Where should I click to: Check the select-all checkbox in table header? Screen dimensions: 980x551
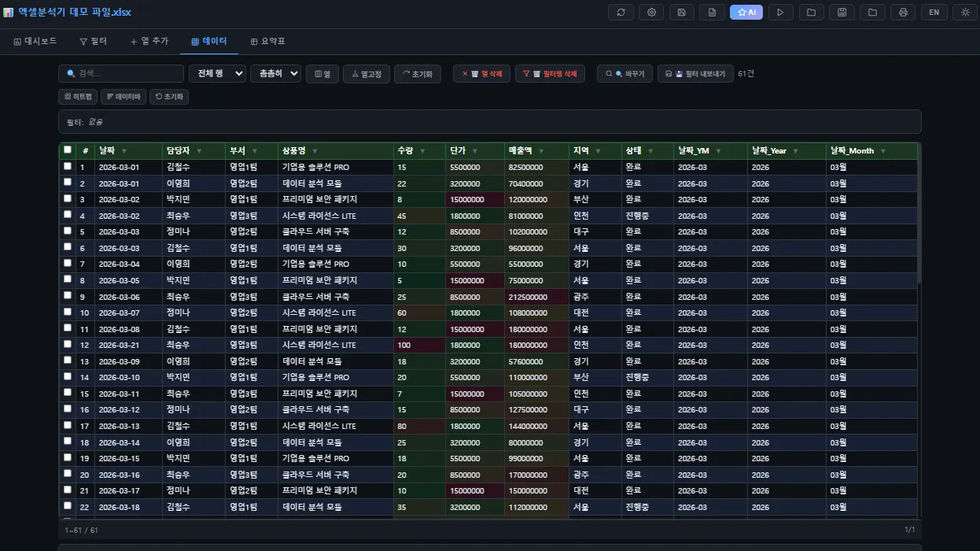68,150
